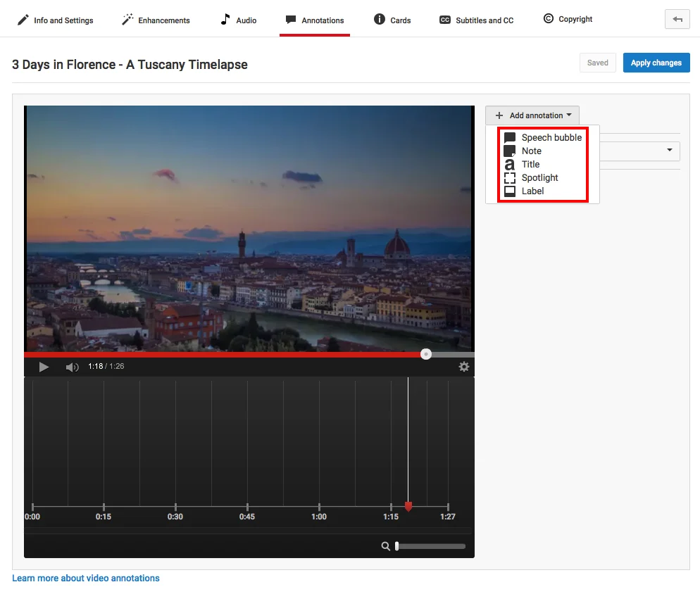The width and height of the screenshot is (700, 594).
Task: Mute the video with speaker icon
Action: tap(72, 367)
